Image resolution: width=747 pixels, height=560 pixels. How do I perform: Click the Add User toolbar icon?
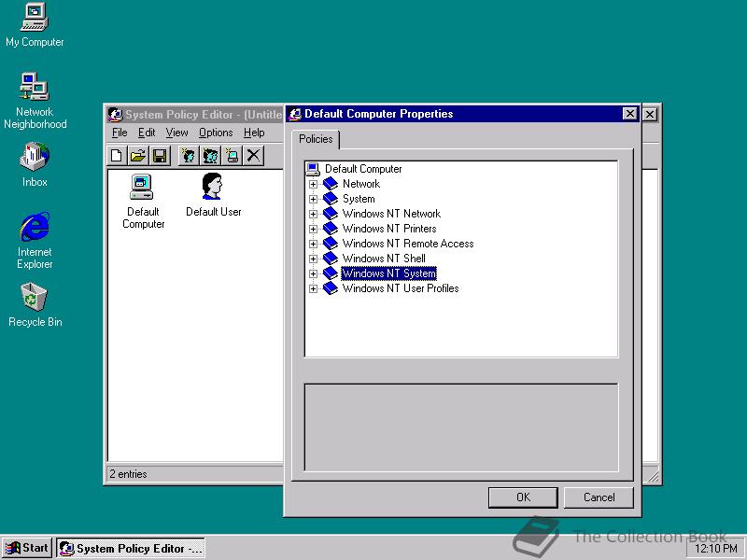[x=189, y=156]
